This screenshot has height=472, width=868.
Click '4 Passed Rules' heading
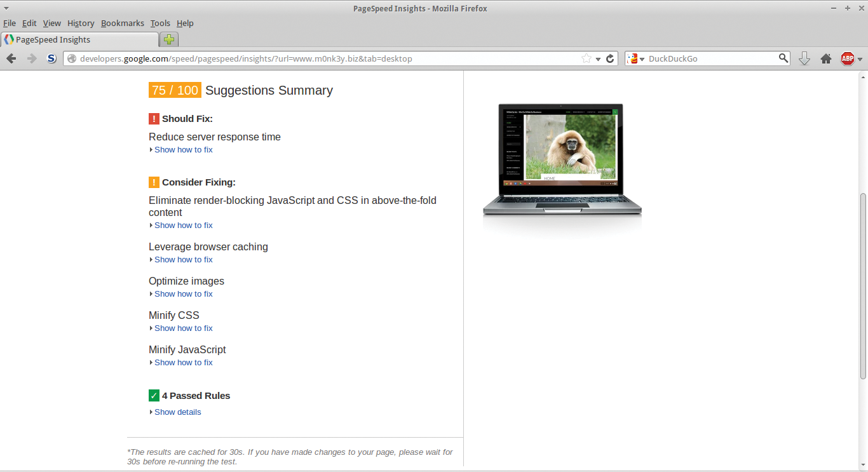pyautogui.click(x=196, y=396)
